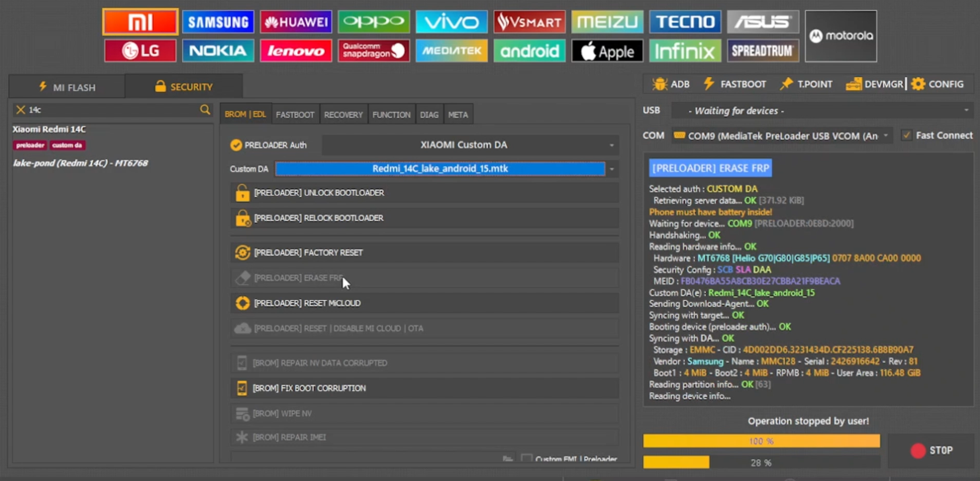Image resolution: width=980 pixels, height=481 pixels.
Task: Open the T.POINT toolbar tool
Action: [x=806, y=84]
